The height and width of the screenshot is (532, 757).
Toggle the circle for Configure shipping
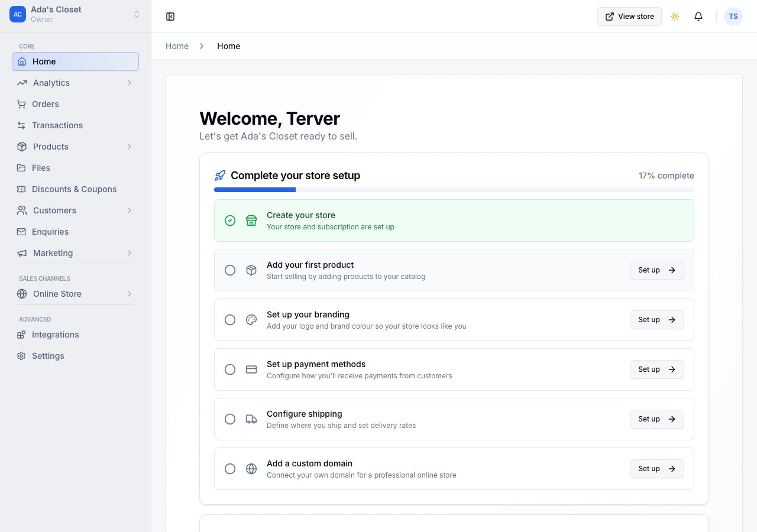pos(230,419)
